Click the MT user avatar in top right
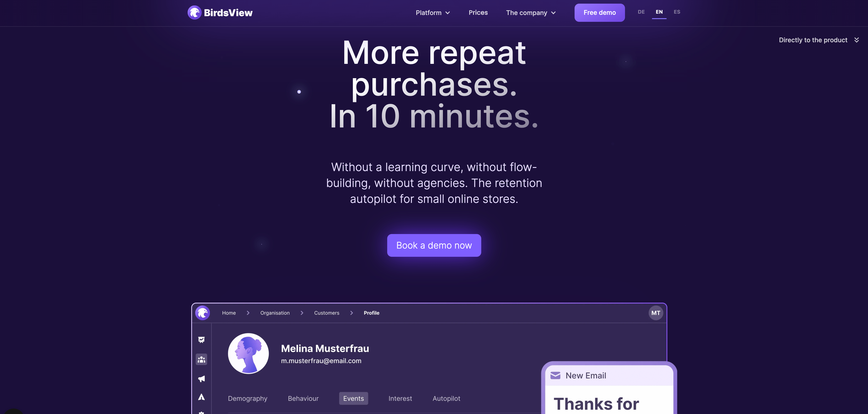Image resolution: width=868 pixels, height=414 pixels. (x=656, y=313)
